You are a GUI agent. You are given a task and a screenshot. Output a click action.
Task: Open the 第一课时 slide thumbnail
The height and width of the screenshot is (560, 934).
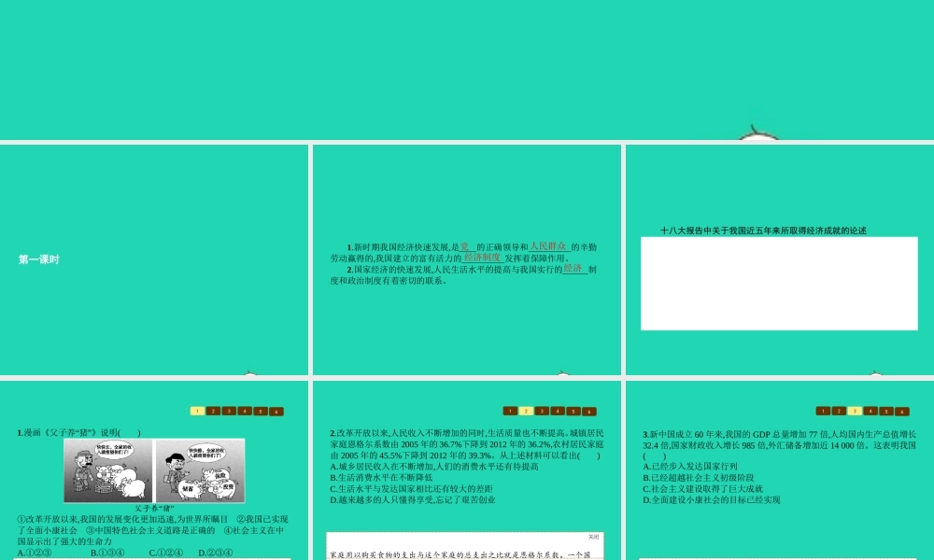(154, 259)
